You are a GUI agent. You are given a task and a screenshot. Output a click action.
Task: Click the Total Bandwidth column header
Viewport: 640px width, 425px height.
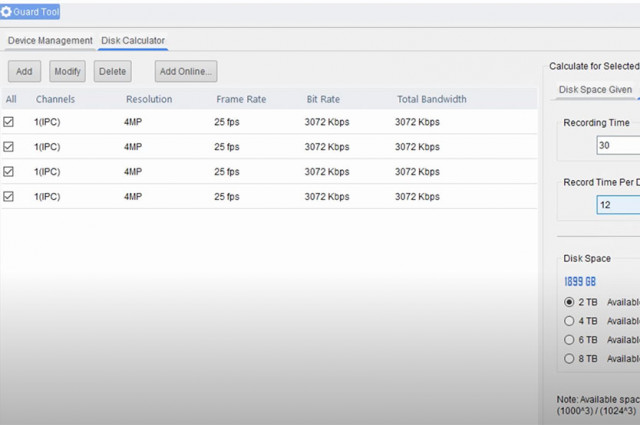coord(432,99)
